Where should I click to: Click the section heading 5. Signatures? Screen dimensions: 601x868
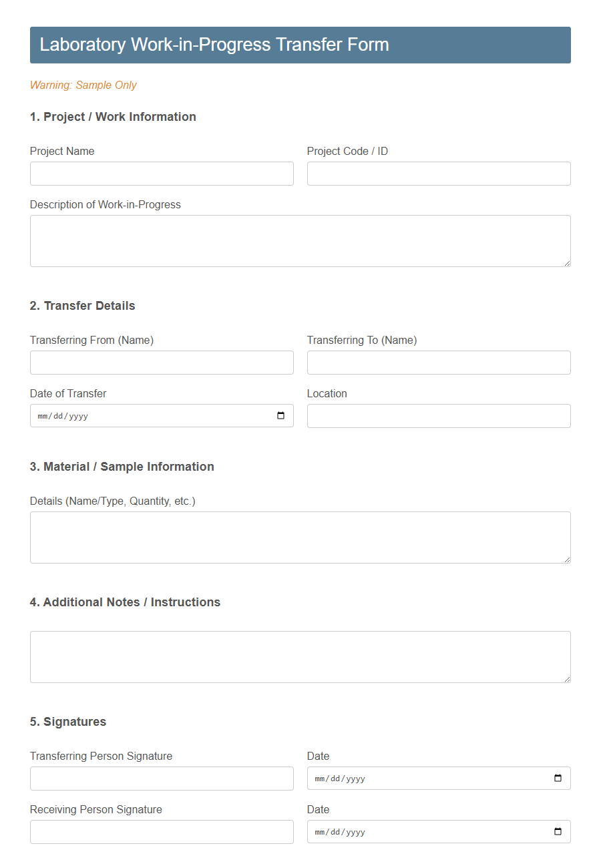[67, 722]
